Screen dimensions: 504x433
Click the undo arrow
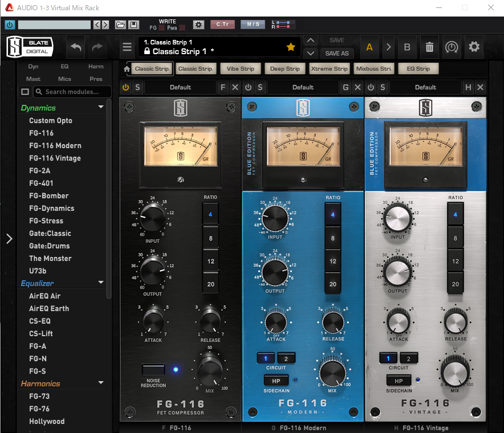pos(76,47)
